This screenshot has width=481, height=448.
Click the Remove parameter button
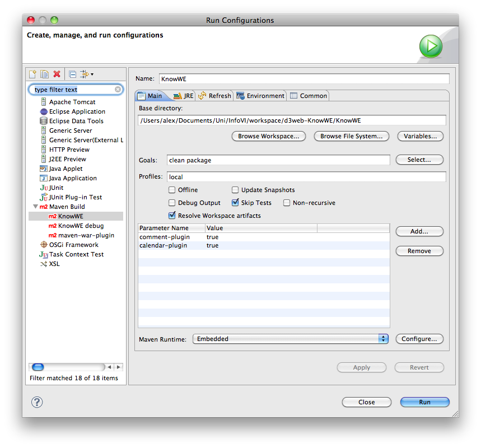tap(419, 251)
